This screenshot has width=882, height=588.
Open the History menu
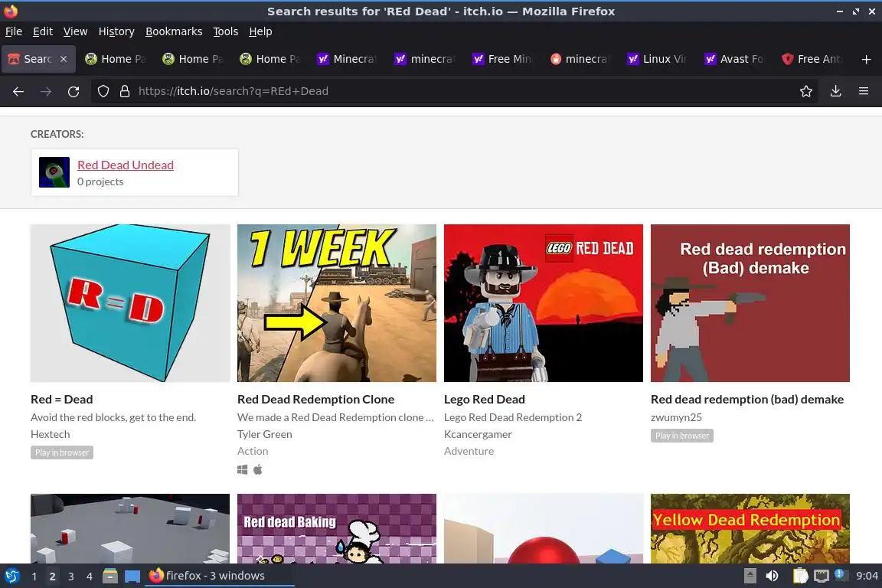116,31
